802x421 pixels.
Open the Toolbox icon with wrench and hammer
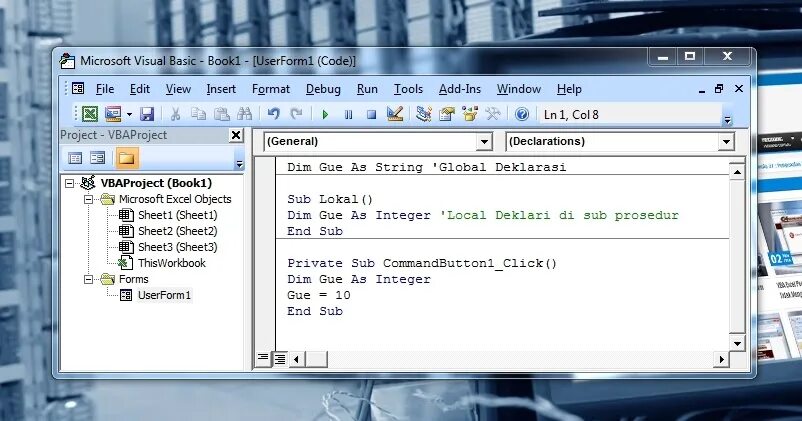493,114
